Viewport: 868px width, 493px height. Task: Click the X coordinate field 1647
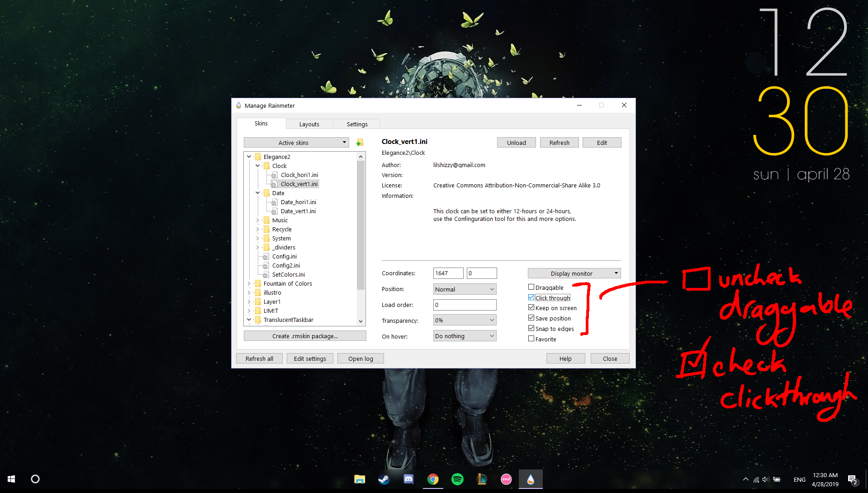448,273
